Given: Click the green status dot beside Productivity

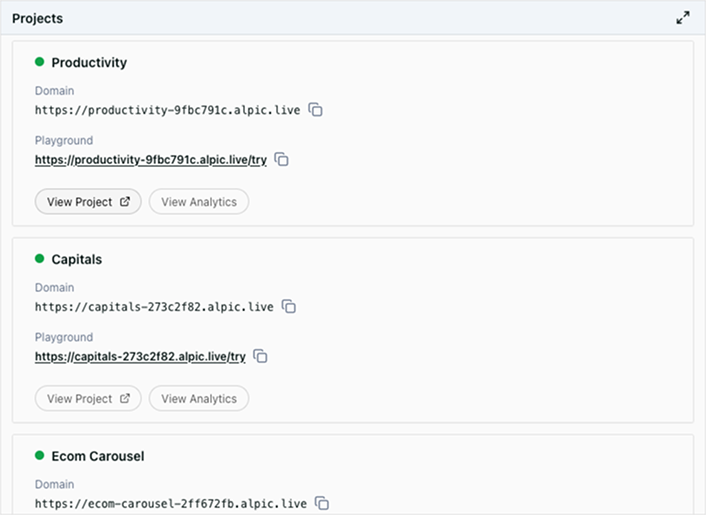Looking at the screenshot, I should coord(40,62).
